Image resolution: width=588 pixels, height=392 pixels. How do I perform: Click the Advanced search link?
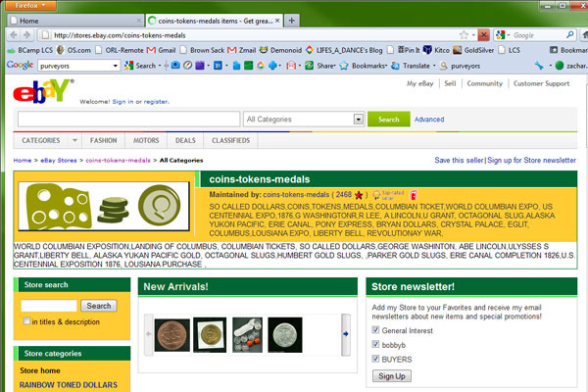[x=429, y=120]
